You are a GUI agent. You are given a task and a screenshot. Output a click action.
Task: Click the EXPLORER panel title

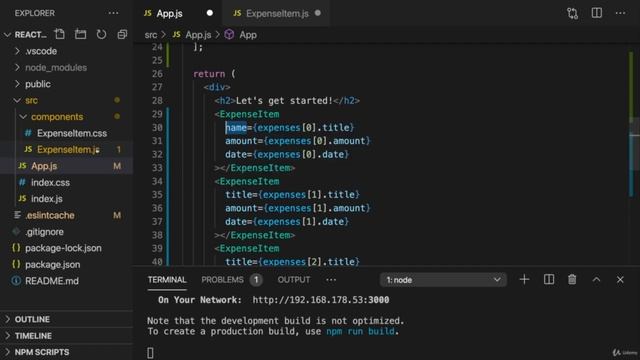click(35, 13)
